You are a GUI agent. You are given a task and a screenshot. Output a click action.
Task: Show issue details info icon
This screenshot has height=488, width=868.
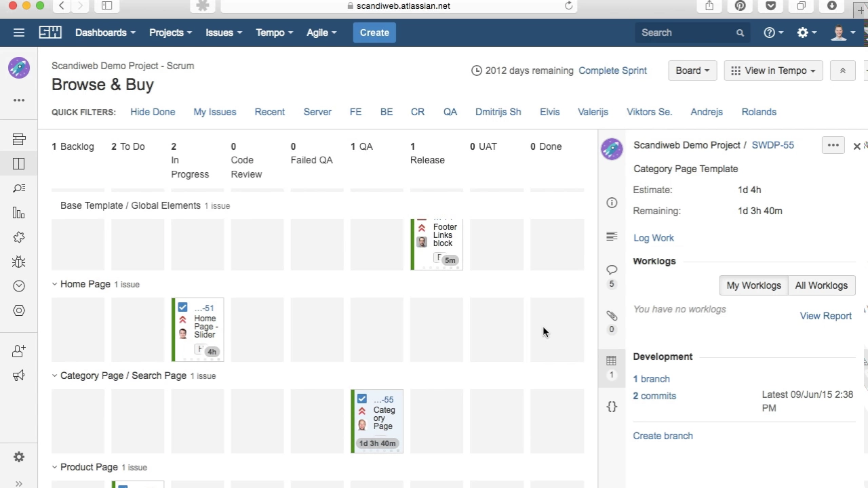tap(612, 203)
